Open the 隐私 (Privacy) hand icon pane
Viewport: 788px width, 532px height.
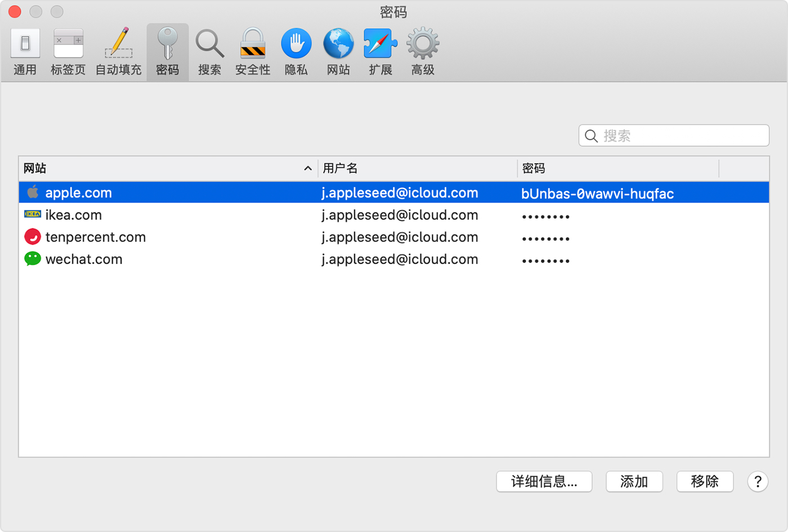coord(296,52)
